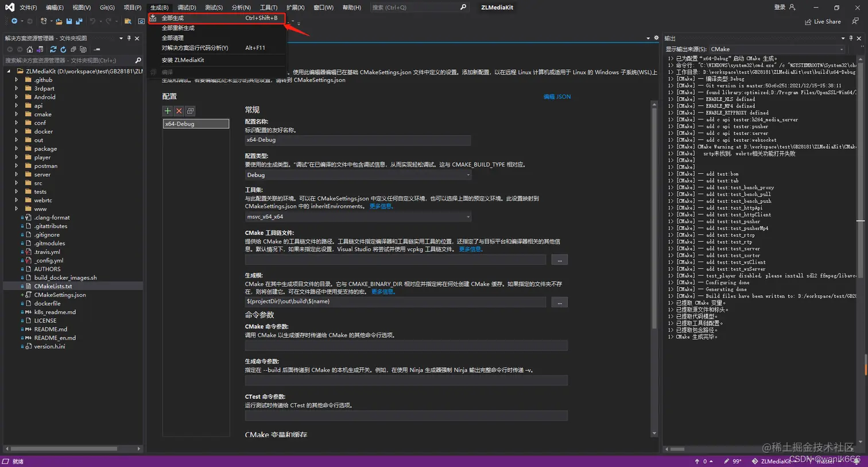Click the navigate backward arrow in toolbar

point(14,21)
